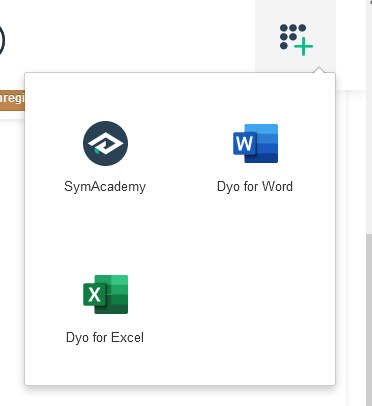Viewport: 372px width, 406px height.
Task: Open the SymAcademy text link
Action: [x=105, y=187]
